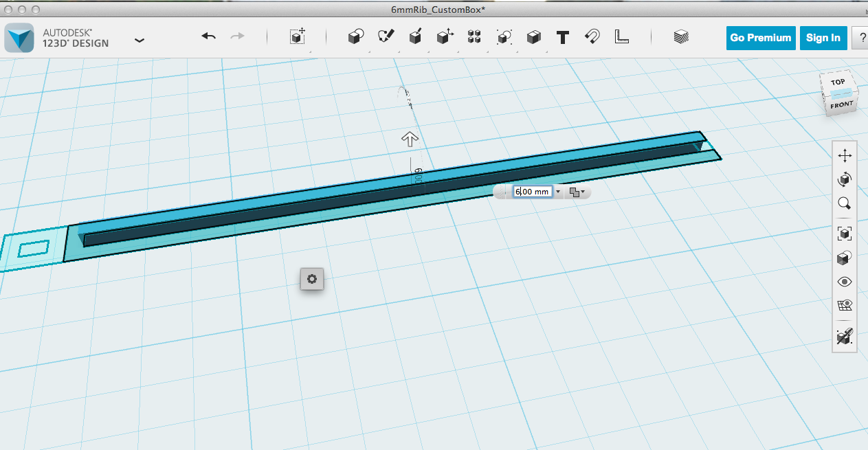The width and height of the screenshot is (868, 450).
Task: Activate the Snap magnet tool
Action: [592, 37]
